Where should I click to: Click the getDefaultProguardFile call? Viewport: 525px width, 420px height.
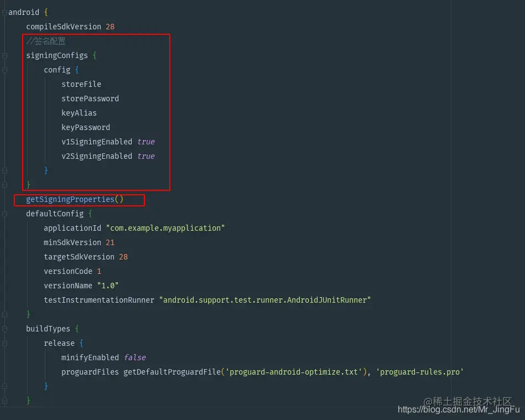[x=172, y=372]
